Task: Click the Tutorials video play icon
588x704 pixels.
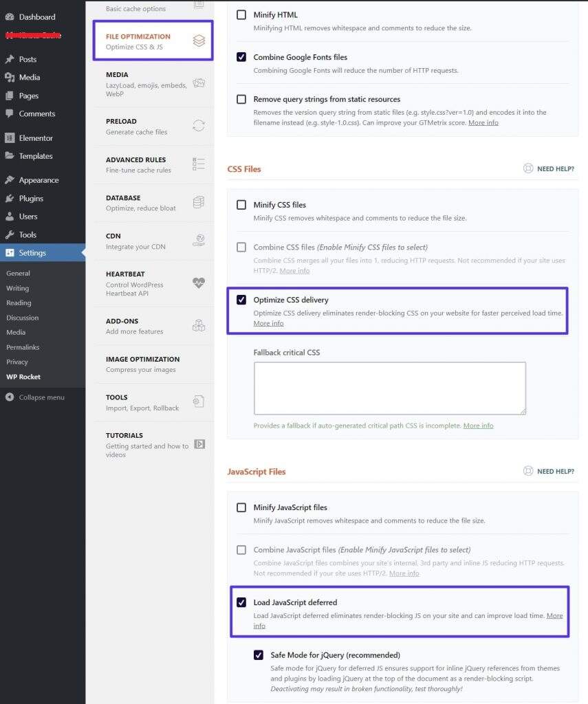Action: pyautogui.click(x=199, y=444)
